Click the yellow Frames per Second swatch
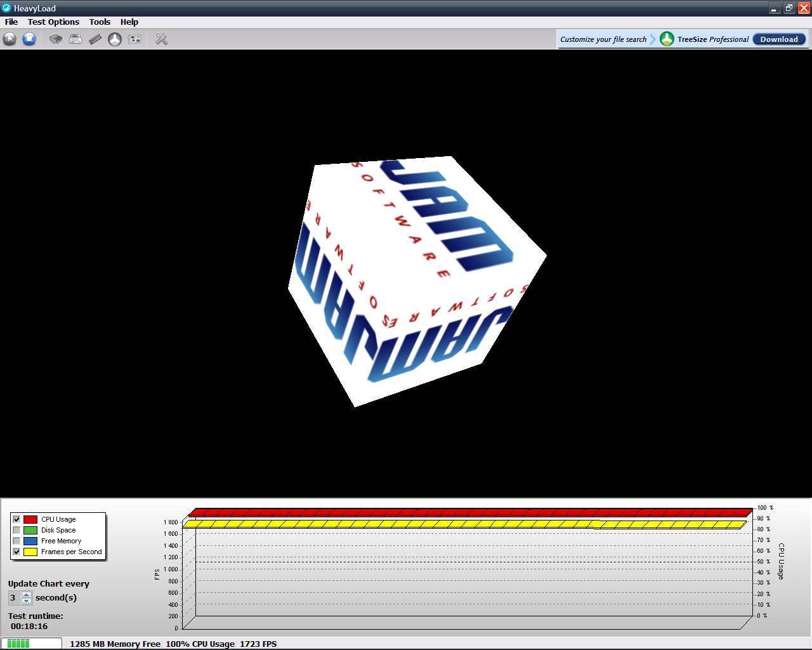The image size is (812, 650). point(30,552)
